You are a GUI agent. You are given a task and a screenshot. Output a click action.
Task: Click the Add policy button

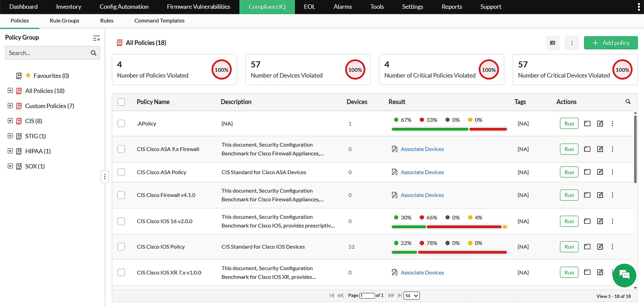pyautogui.click(x=611, y=43)
